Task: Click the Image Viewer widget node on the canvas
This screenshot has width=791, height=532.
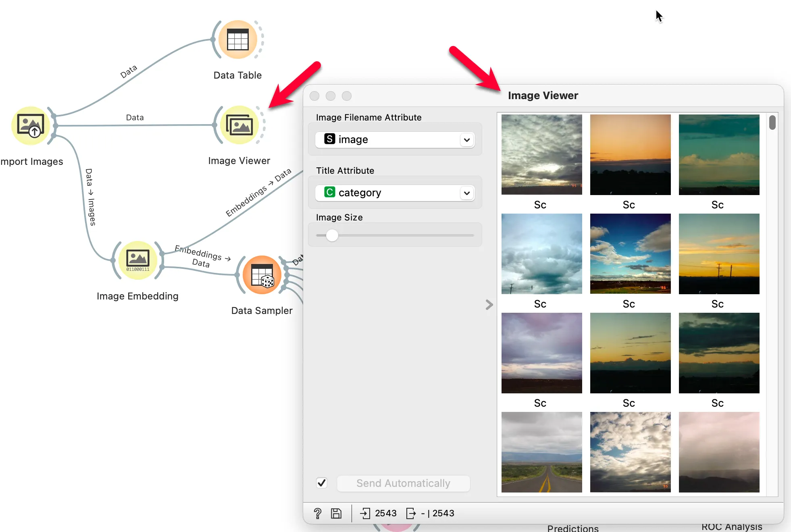Action: (x=239, y=125)
